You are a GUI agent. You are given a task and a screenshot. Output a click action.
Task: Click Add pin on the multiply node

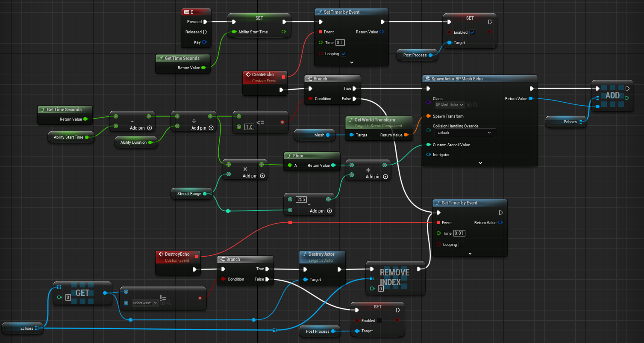[262, 176]
